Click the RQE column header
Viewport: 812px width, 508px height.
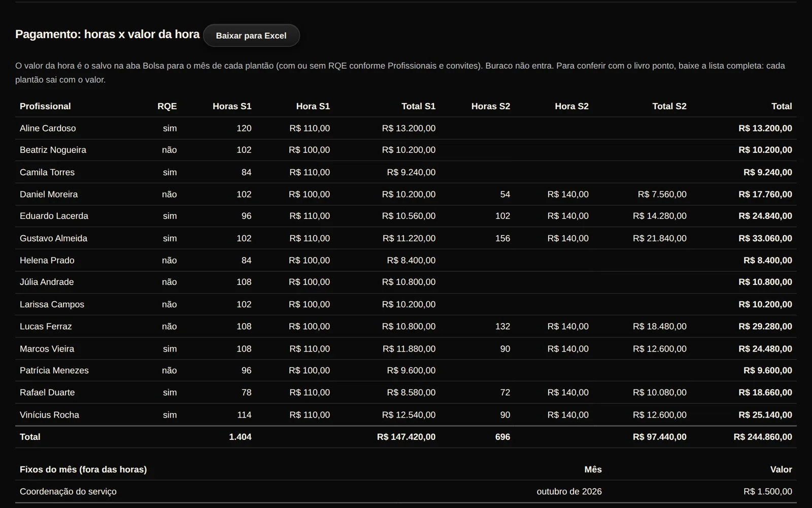pyautogui.click(x=167, y=106)
